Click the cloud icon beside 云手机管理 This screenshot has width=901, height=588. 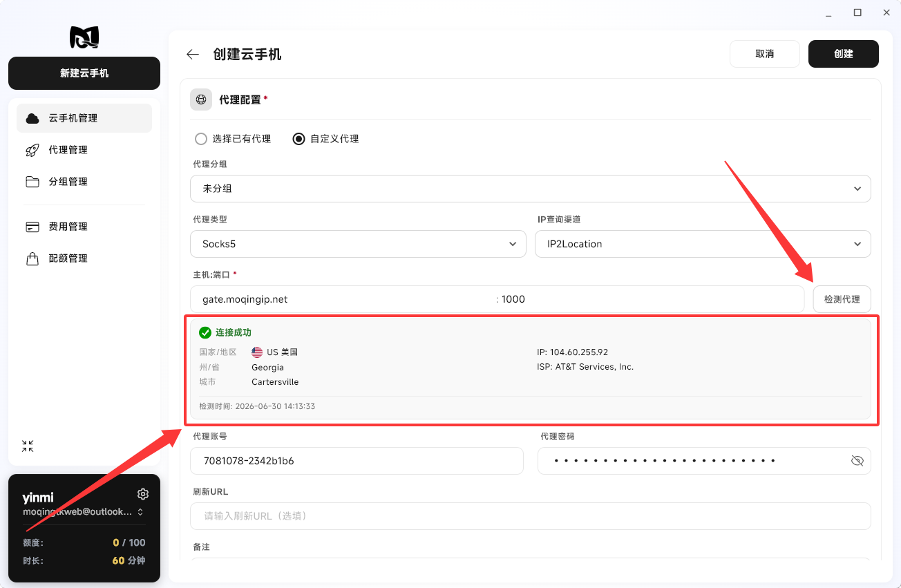click(32, 118)
